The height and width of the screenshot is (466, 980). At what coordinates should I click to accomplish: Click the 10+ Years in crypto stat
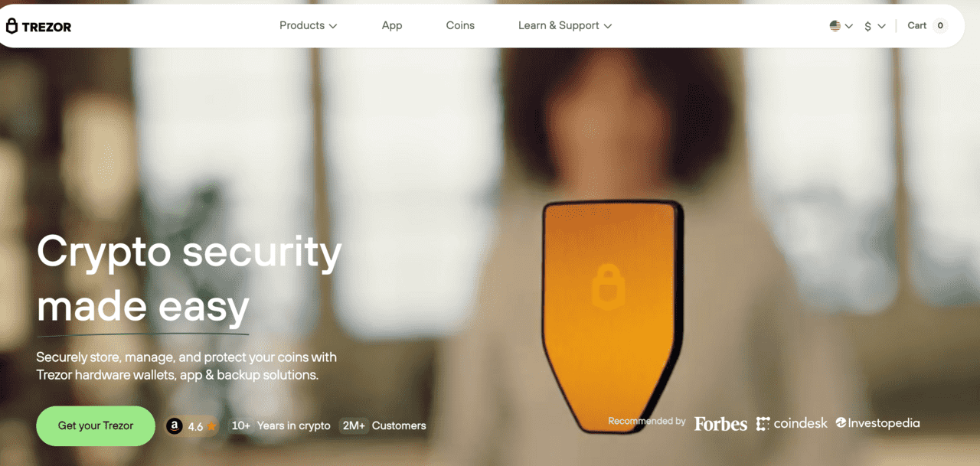point(280,425)
